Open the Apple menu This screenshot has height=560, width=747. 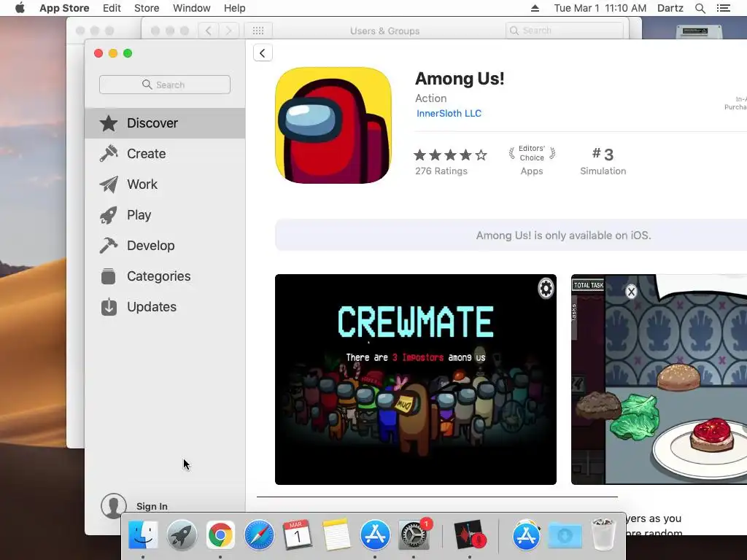20,8
